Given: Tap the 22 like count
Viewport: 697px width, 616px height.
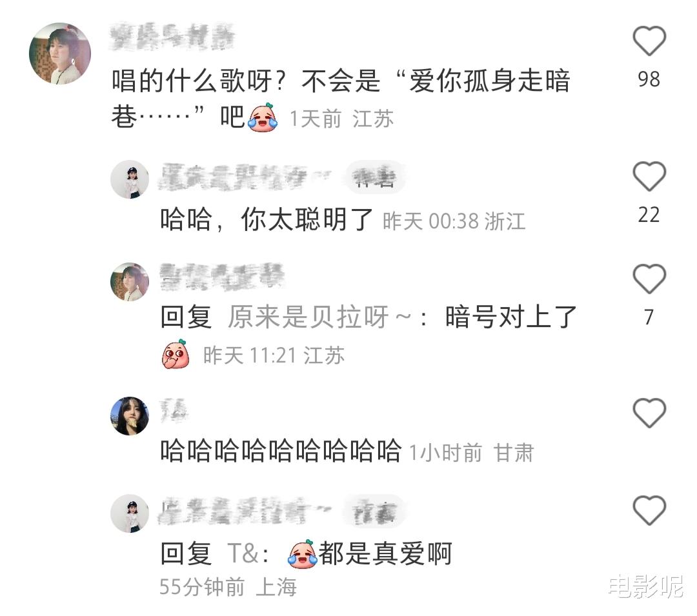Looking at the screenshot, I should 649,215.
